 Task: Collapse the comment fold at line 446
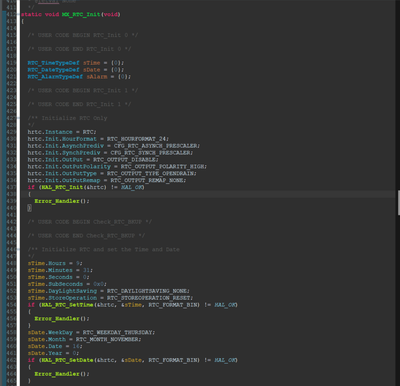18,249
